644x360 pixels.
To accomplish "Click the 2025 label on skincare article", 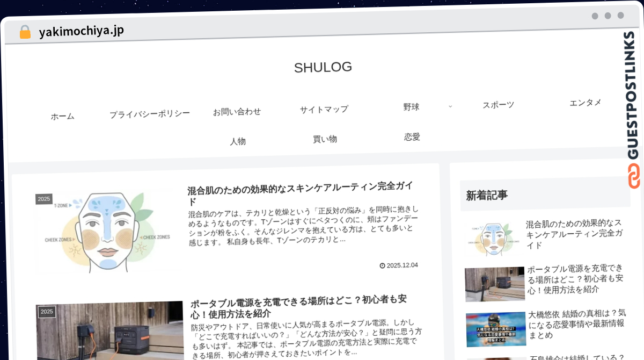I will pos(44,199).
